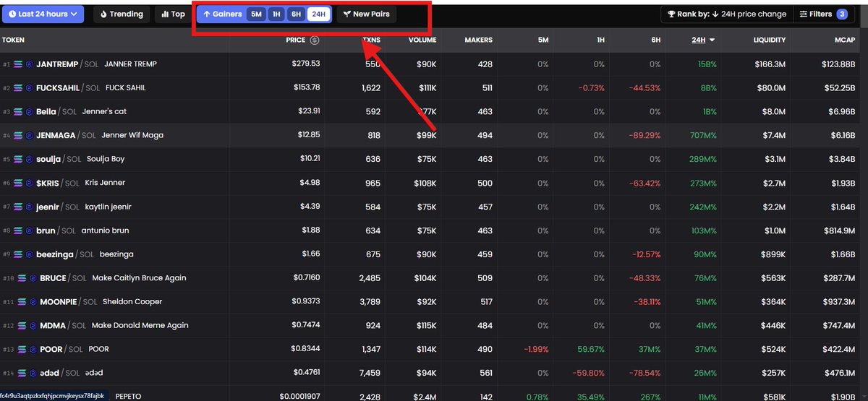Sort by the 6H column header
The height and width of the screenshot is (401, 868).
(x=655, y=40)
